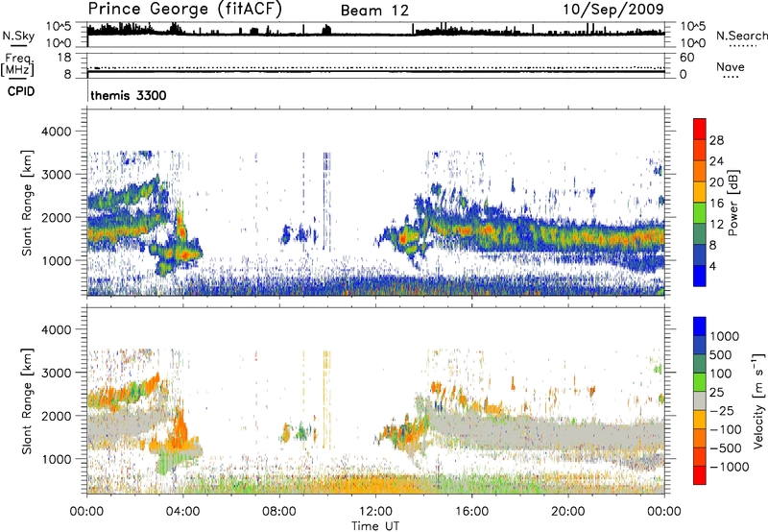Select the "Nave" legend label
768x532 pixels.
(731, 66)
